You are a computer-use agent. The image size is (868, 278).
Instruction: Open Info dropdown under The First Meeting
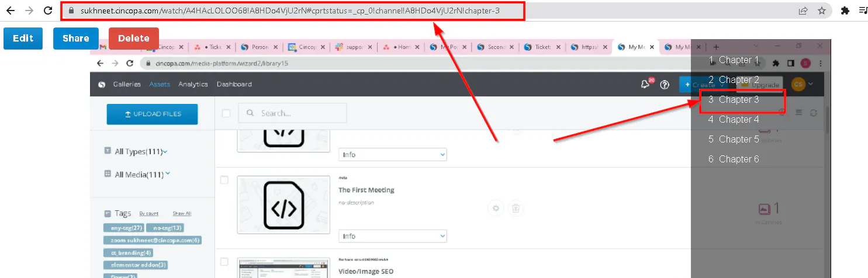(x=393, y=236)
